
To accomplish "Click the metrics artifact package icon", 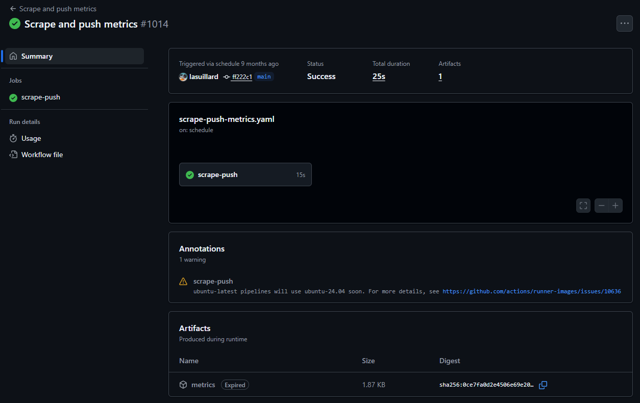I will pos(183,385).
